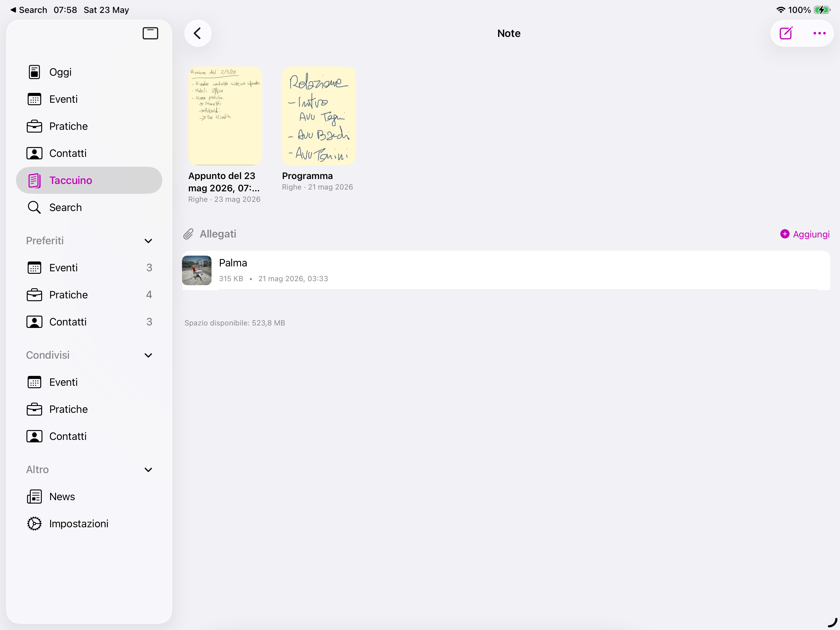Tap the Palma photo thumbnail

(x=197, y=270)
